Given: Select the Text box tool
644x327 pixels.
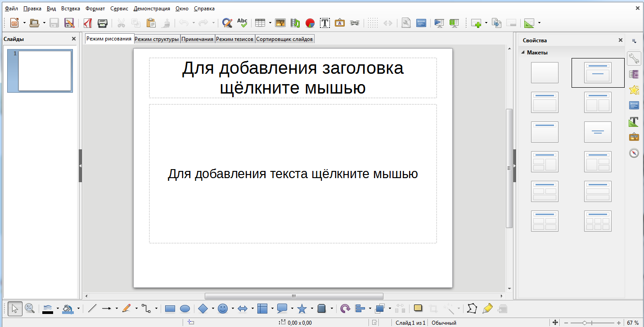Looking at the screenshot, I should tap(325, 23).
